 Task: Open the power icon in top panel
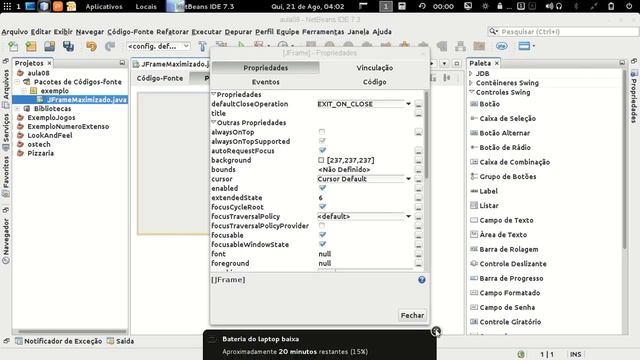tap(629, 6)
